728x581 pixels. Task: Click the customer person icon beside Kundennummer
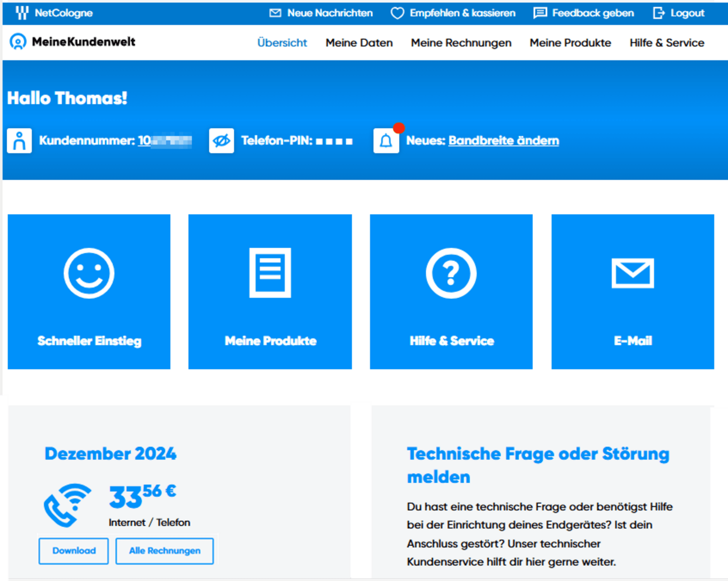click(x=19, y=141)
